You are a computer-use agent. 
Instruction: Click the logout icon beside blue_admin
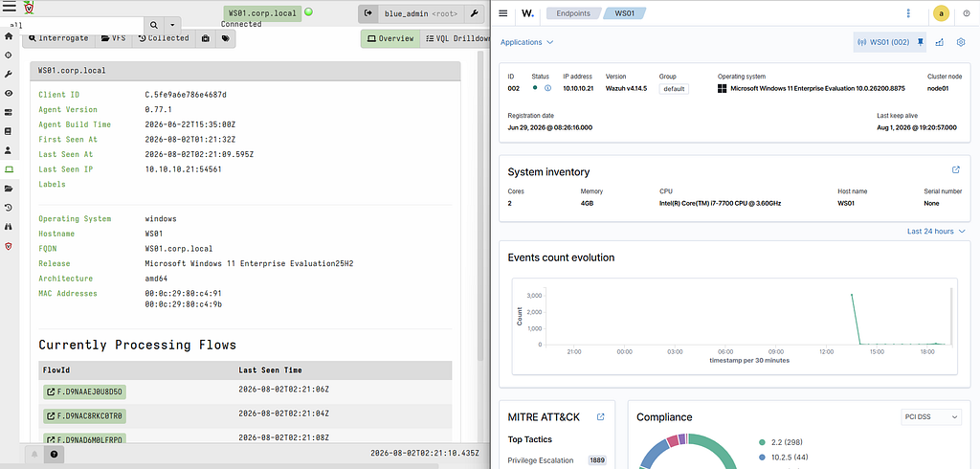tap(367, 13)
